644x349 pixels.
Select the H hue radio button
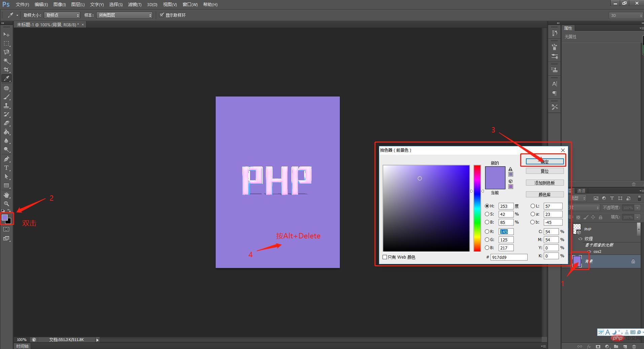(x=487, y=206)
